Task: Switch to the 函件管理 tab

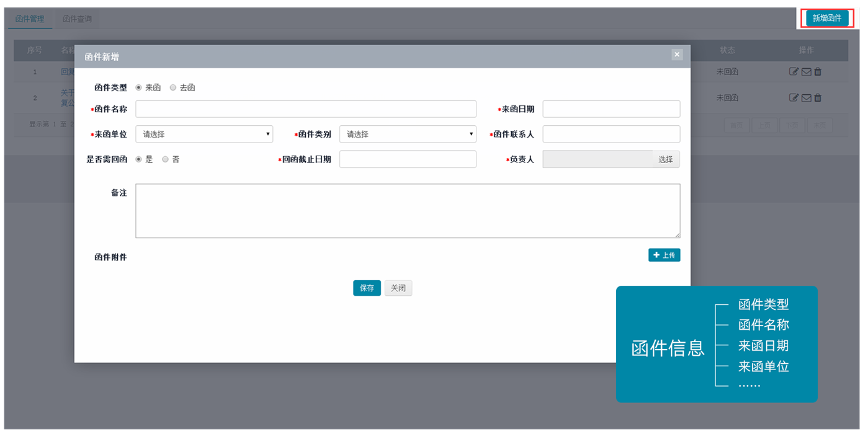Action: tap(30, 19)
